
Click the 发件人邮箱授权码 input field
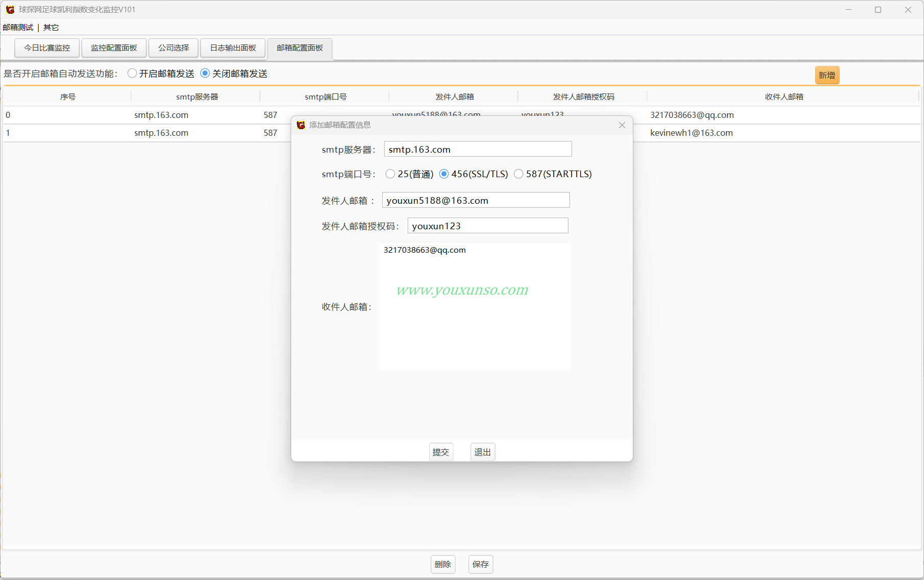488,226
